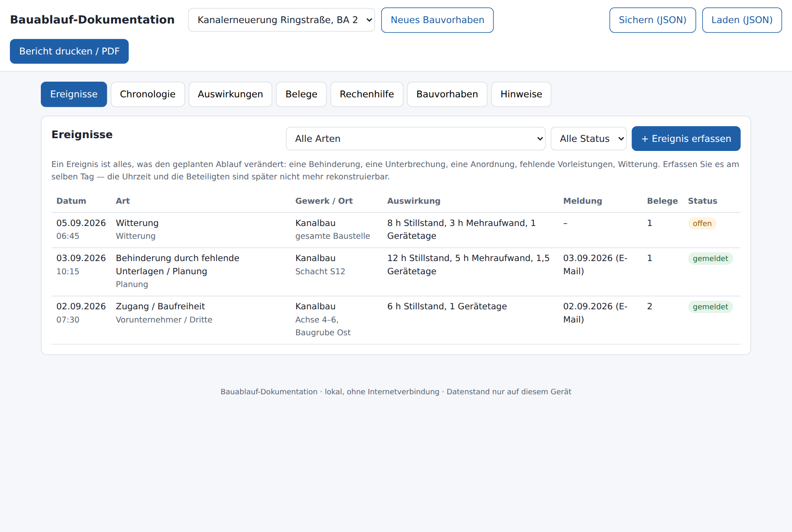
Task: Go to the Belege tab
Action: (x=301, y=94)
